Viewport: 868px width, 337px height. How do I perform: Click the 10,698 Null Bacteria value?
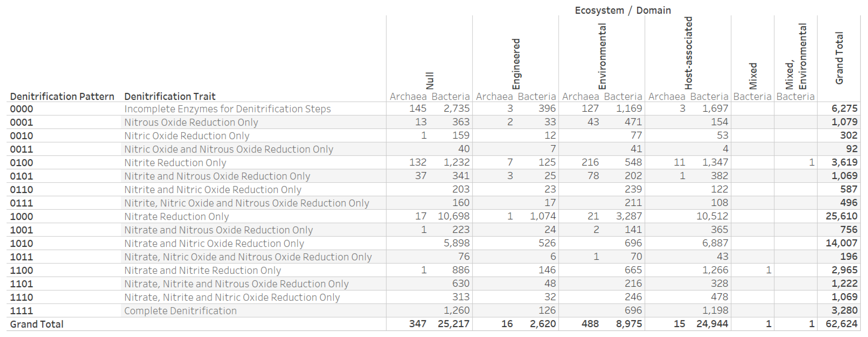coord(453,216)
